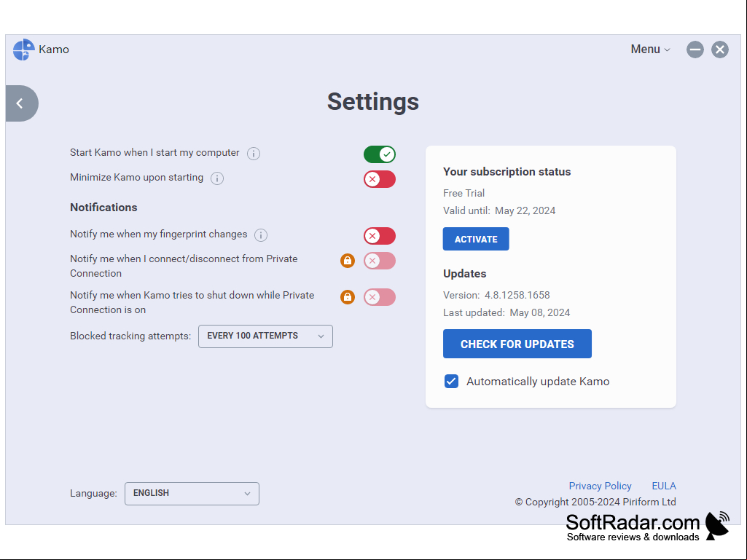
Task: Click the ACTIVATE button
Action: 476,239
